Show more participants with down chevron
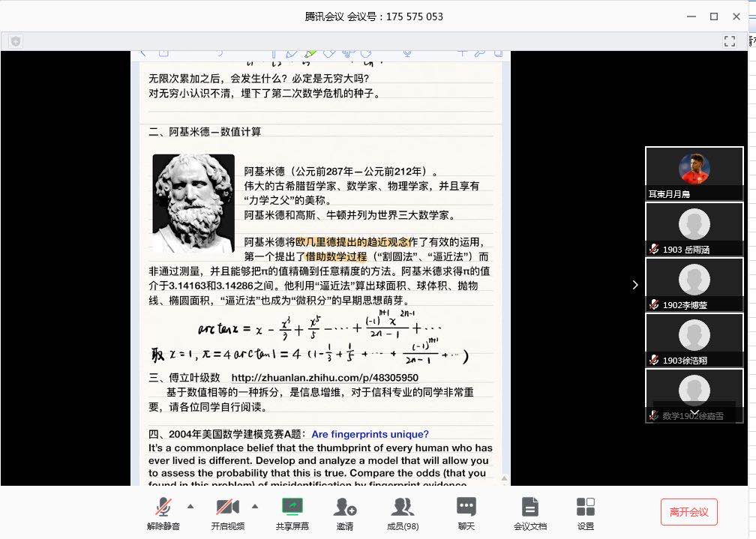This screenshot has height=539, width=756. coord(694,413)
